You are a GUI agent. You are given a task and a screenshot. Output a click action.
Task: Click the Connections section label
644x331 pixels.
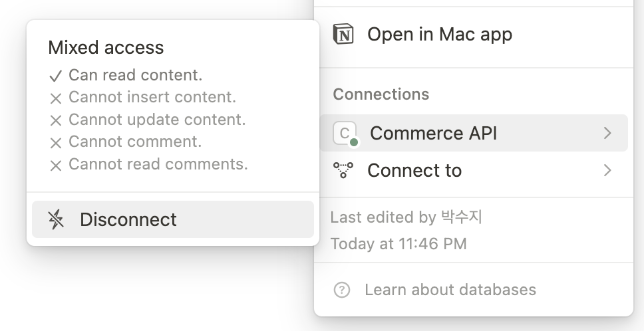point(381,94)
